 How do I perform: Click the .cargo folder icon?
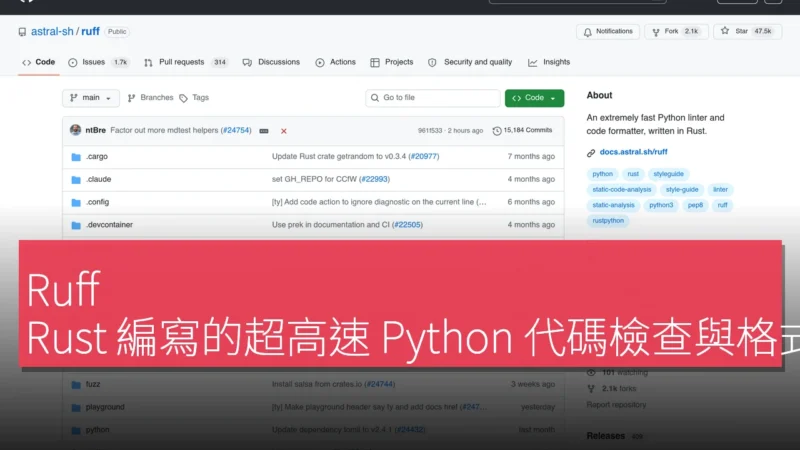point(76,157)
